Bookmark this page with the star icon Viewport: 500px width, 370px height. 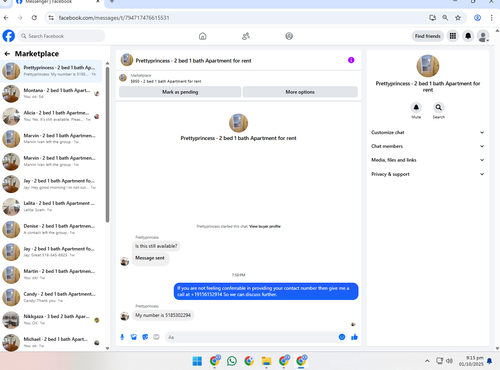(458, 18)
